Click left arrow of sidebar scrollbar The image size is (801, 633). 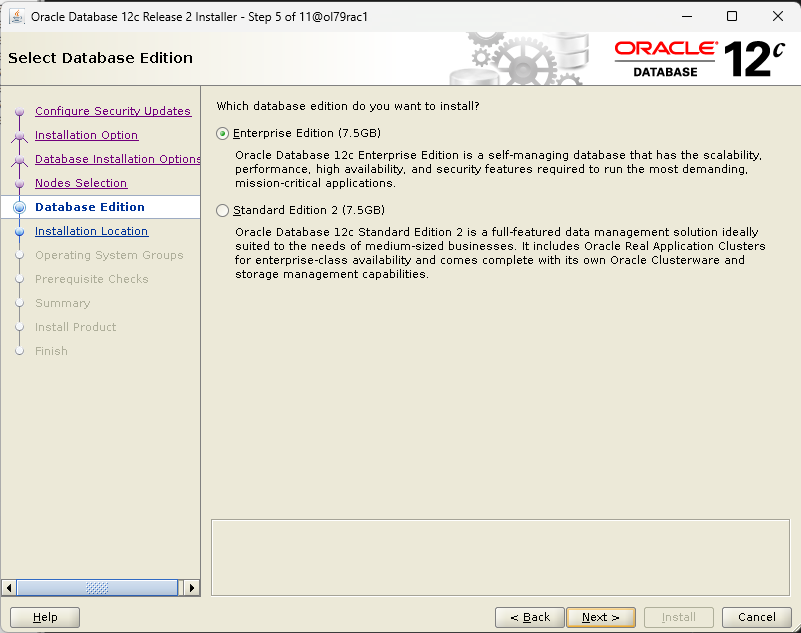pyautogui.click(x=9, y=588)
